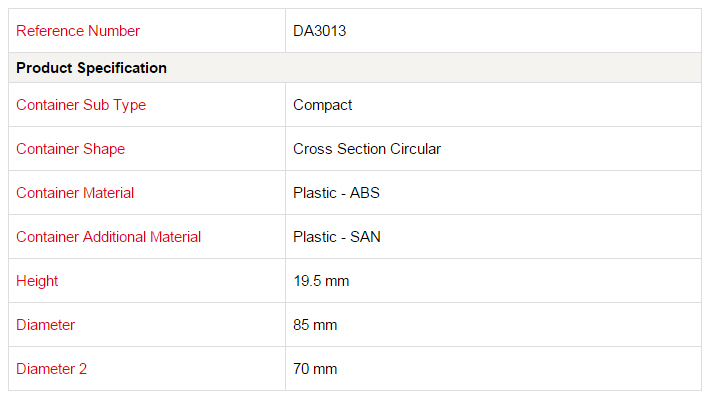Click the Height label
710x400 pixels.
[37, 281]
